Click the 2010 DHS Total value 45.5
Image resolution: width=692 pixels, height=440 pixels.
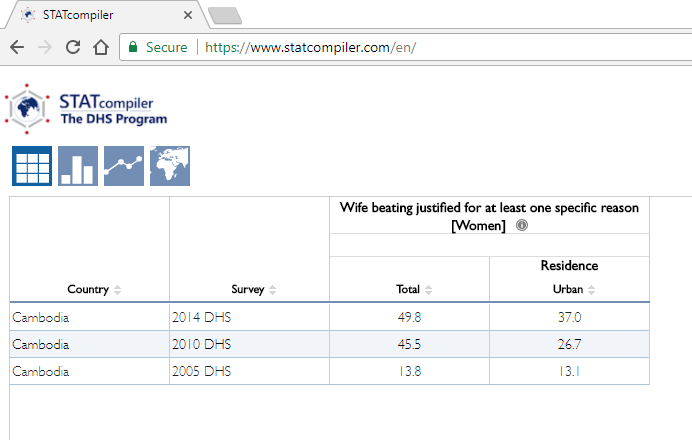click(408, 344)
